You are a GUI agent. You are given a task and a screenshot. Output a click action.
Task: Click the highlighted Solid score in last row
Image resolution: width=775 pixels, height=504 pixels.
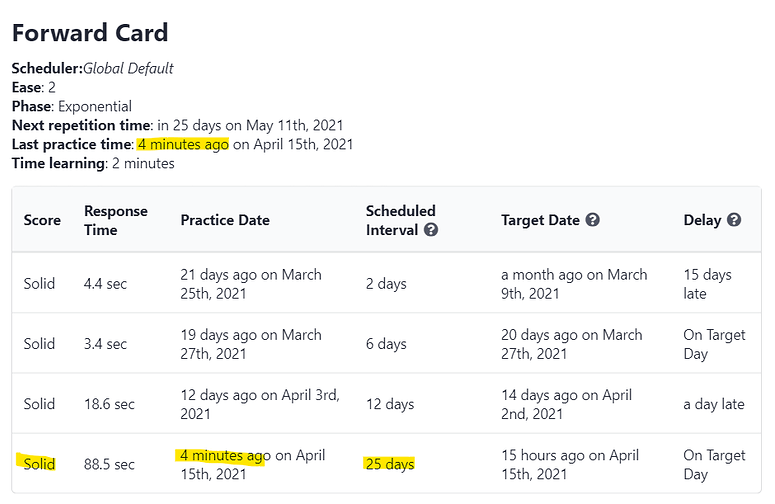39,464
